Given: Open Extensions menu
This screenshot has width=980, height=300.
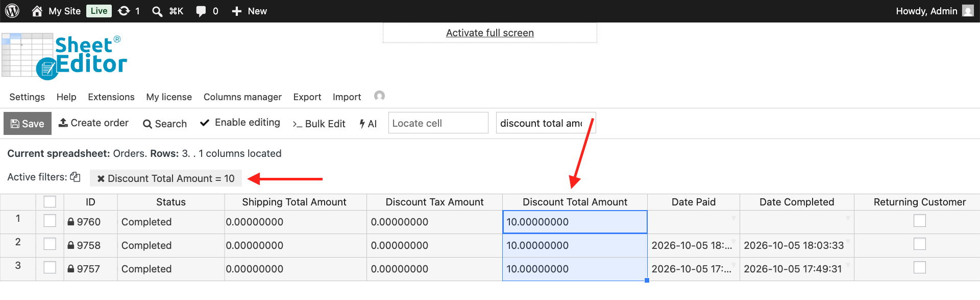Looking at the screenshot, I should [111, 97].
